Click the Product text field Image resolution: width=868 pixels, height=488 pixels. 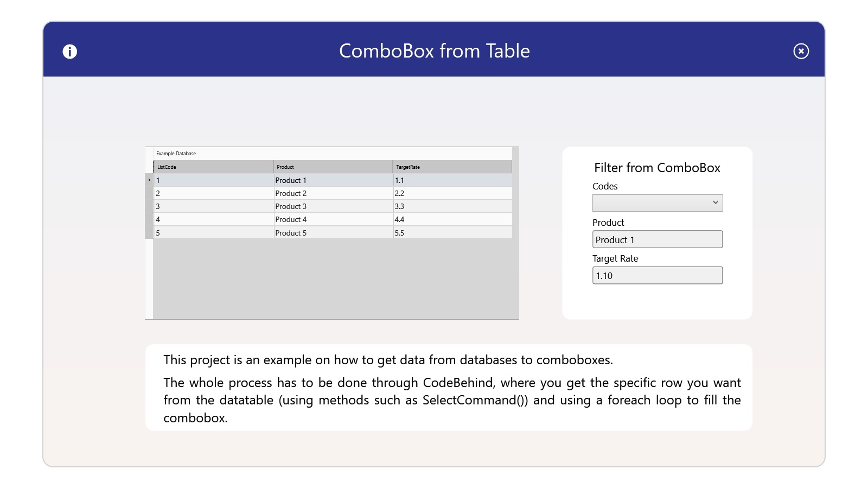(657, 239)
